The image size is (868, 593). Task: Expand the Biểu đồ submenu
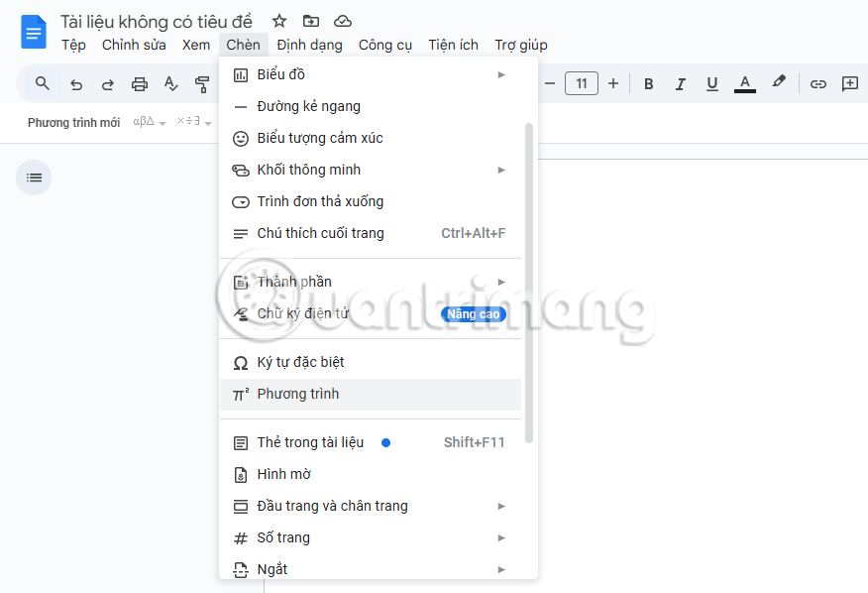[371, 74]
